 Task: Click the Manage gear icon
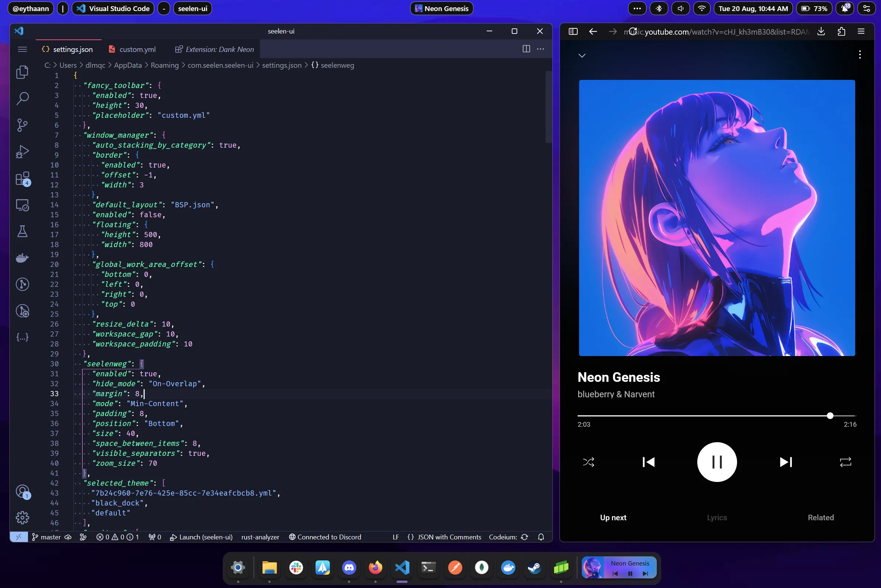coord(22,518)
